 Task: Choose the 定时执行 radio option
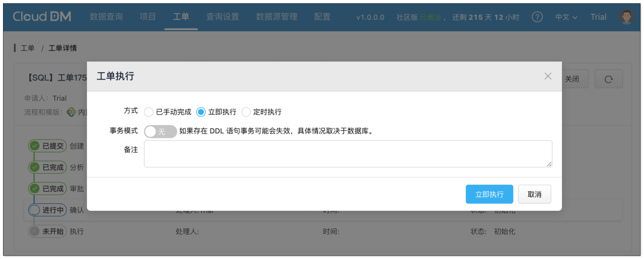pyautogui.click(x=246, y=112)
